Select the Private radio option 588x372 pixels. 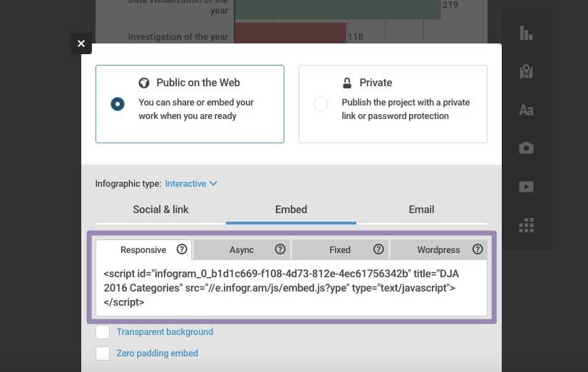click(x=321, y=104)
